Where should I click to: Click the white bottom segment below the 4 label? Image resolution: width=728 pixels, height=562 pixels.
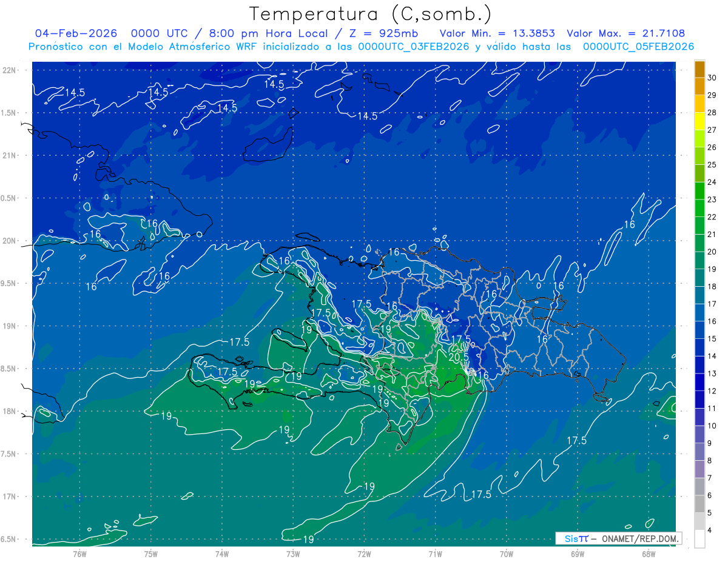(699, 539)
